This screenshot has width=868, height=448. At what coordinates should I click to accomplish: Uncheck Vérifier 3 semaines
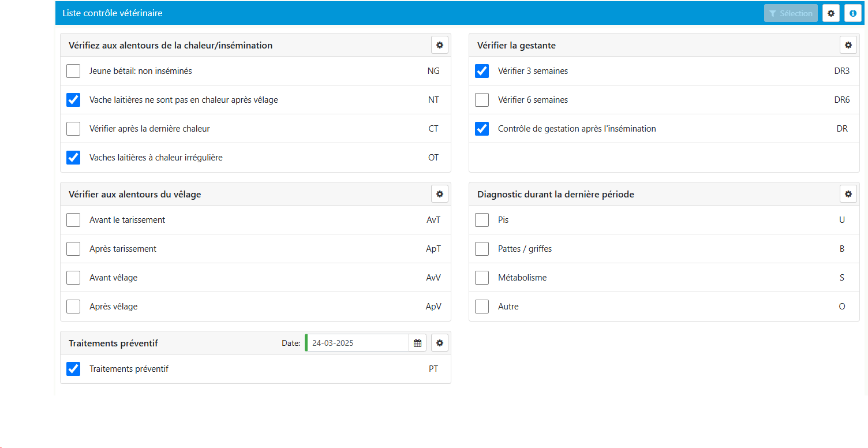click(482, 71)
